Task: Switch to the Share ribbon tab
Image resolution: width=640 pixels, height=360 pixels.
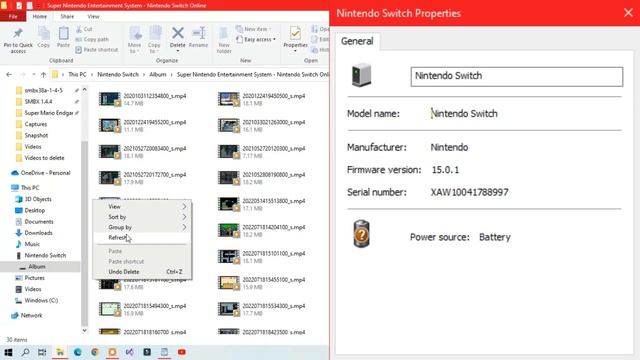Action: tap(67, 16)
